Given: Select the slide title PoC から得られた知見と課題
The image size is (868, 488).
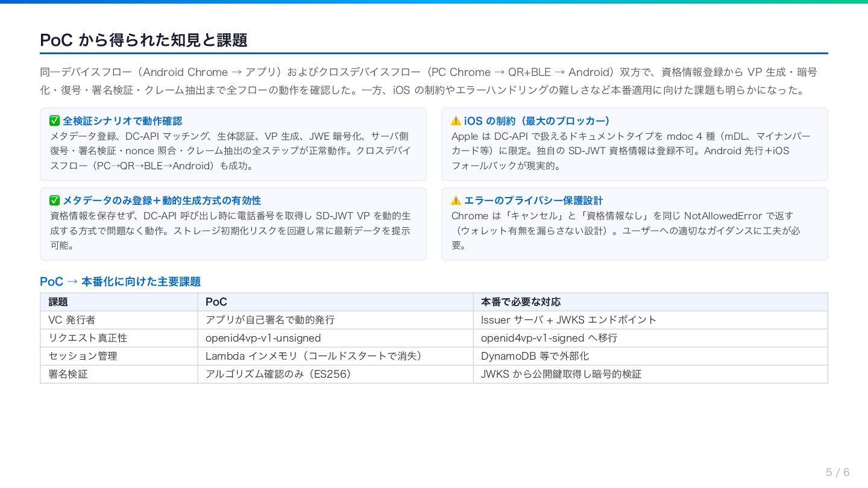Looking at the screenshot, I should pyautogui.click(x=143, y=40).
